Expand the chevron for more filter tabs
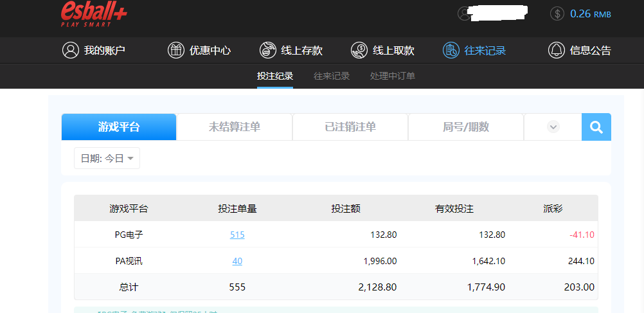644x313 pixels. 553,127
